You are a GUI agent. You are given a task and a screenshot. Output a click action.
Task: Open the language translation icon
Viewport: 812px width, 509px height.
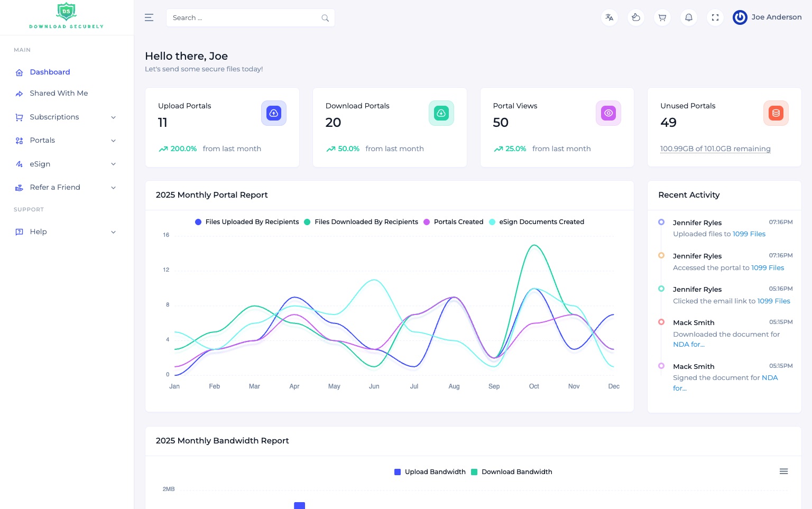pos(609,17)
